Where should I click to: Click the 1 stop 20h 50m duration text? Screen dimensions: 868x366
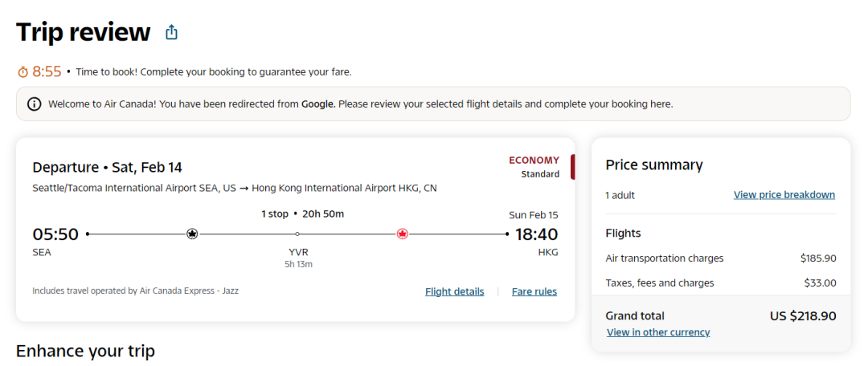[302, 213]
